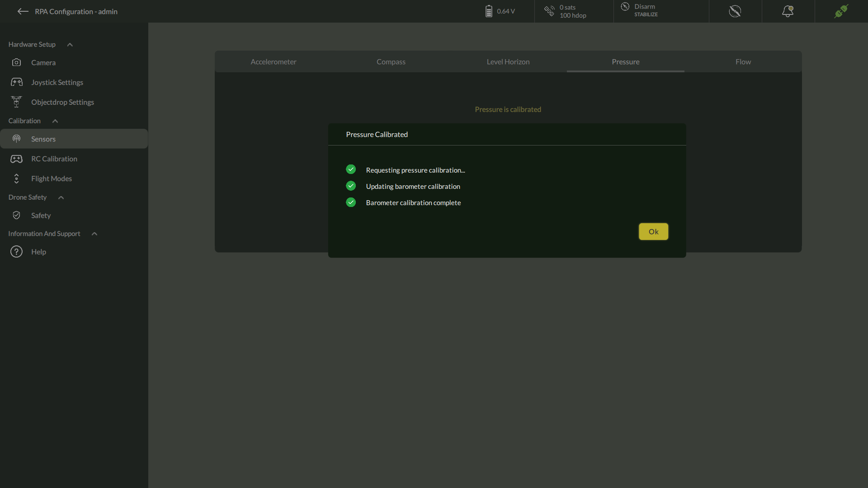Open Camera settings in sidebar

click(x=74, y=62)
